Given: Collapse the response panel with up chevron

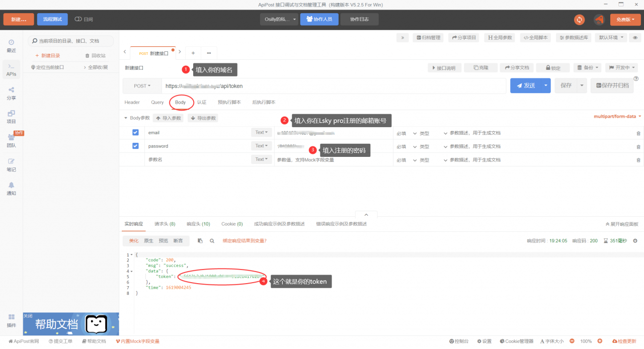Looking at the screenshot, I should tap(366, 215).
